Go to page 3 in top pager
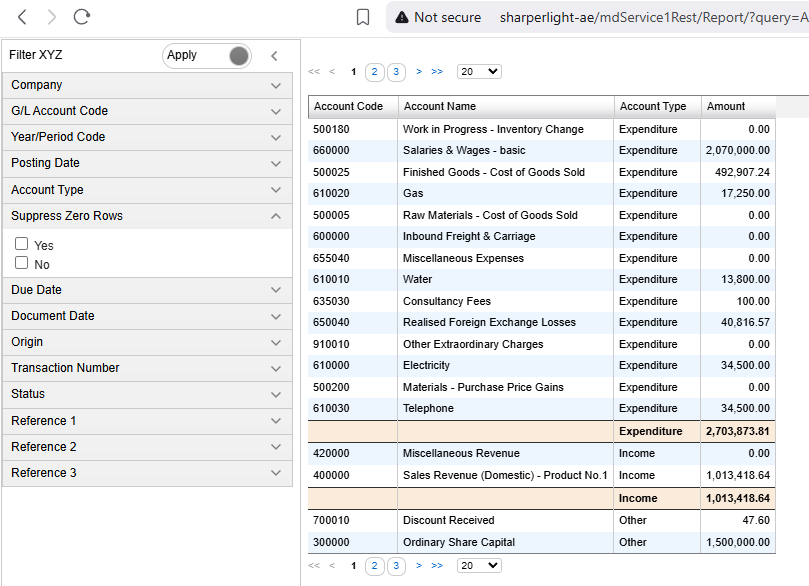Screen dimensions: 809x586 [x=396, y=72]
